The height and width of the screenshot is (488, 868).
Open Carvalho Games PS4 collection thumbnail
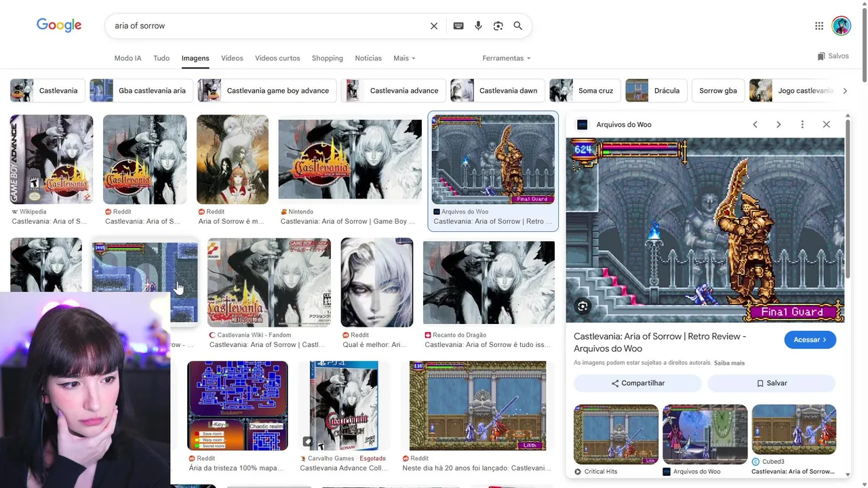pyautogui.click(x=344, y=405)
